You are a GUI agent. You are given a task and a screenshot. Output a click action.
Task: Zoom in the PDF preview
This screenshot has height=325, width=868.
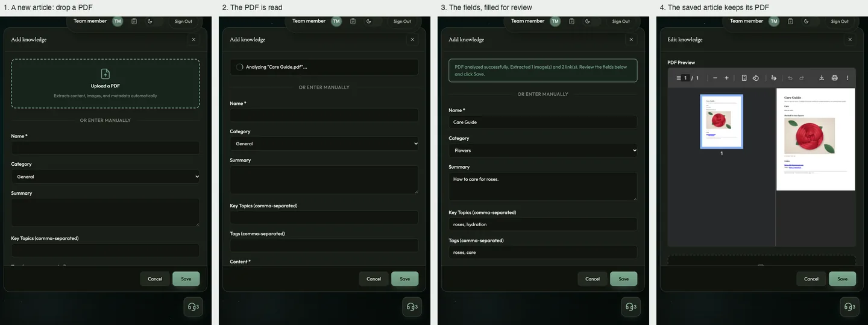(726, 78)
